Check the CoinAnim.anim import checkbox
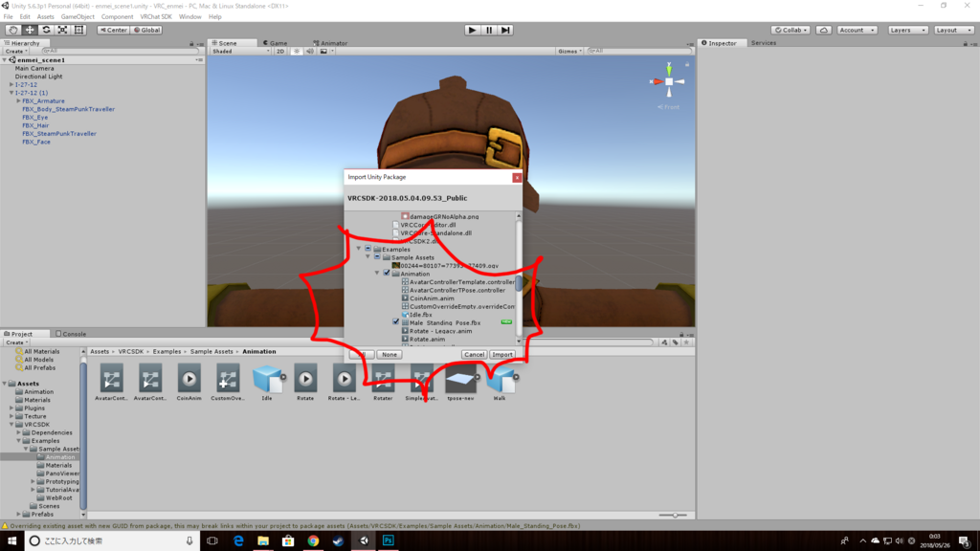This screenshot has width=980, height=551. tap(395, 297)
